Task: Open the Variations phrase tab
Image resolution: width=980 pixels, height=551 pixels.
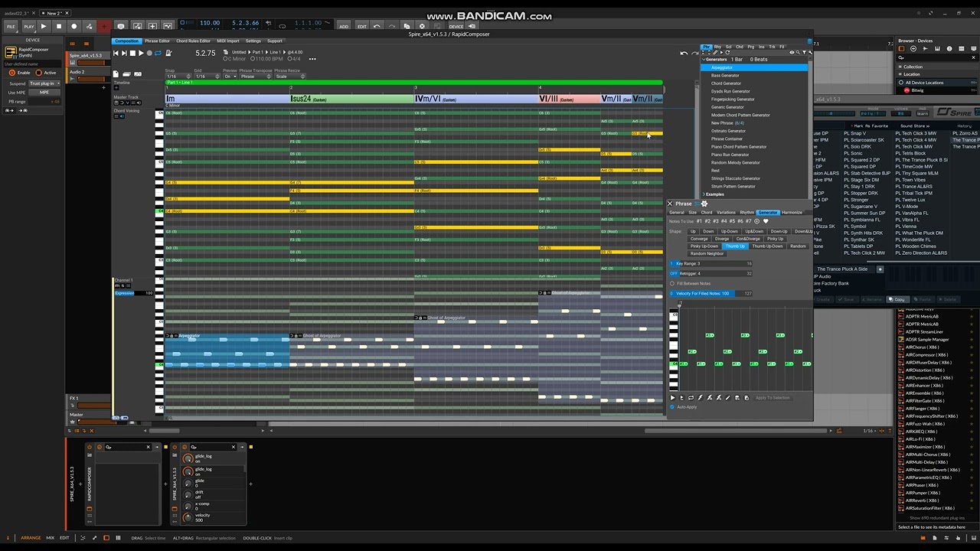Action: tap(726, 213)
